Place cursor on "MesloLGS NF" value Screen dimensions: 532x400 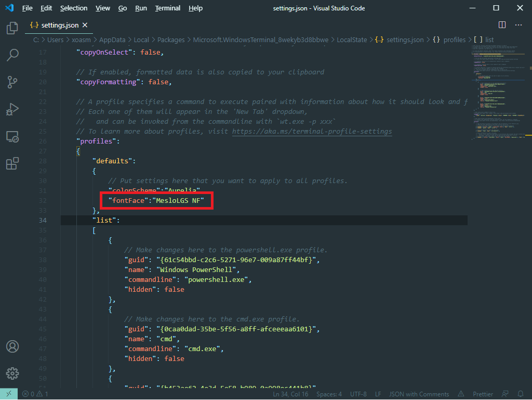click(x=178, y=201)
